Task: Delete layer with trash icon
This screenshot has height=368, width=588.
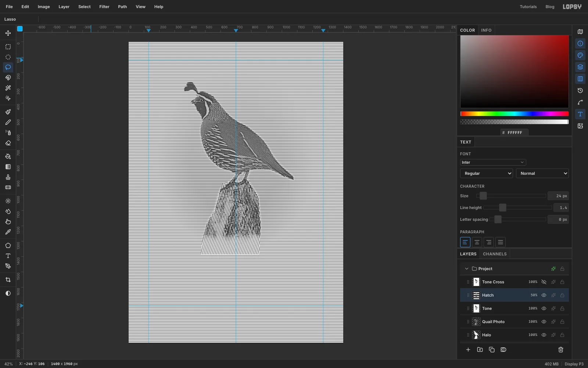Action: coord(561,350)
